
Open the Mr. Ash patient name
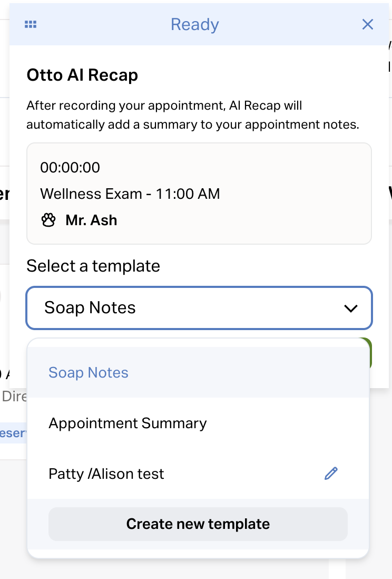pyautogui.click(x=91, y=220)
